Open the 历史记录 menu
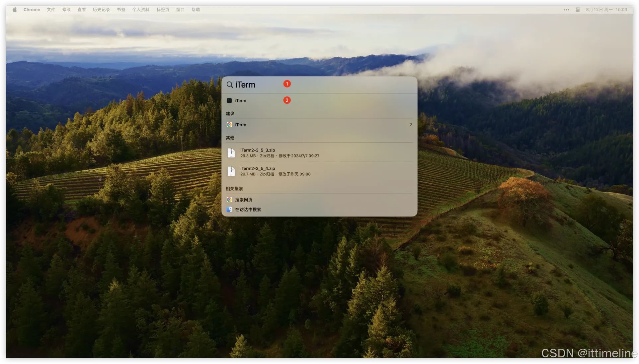Viewport: 639px width, 364px height. click(x=101, y=10)
